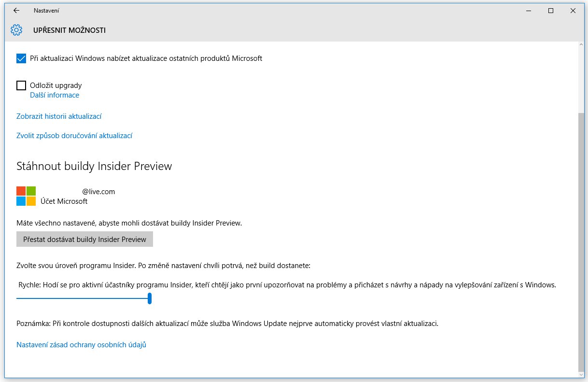Close the Nastavení window
Image resolution: width=588 pixels, height=382 pixels.
coord(573,10)
